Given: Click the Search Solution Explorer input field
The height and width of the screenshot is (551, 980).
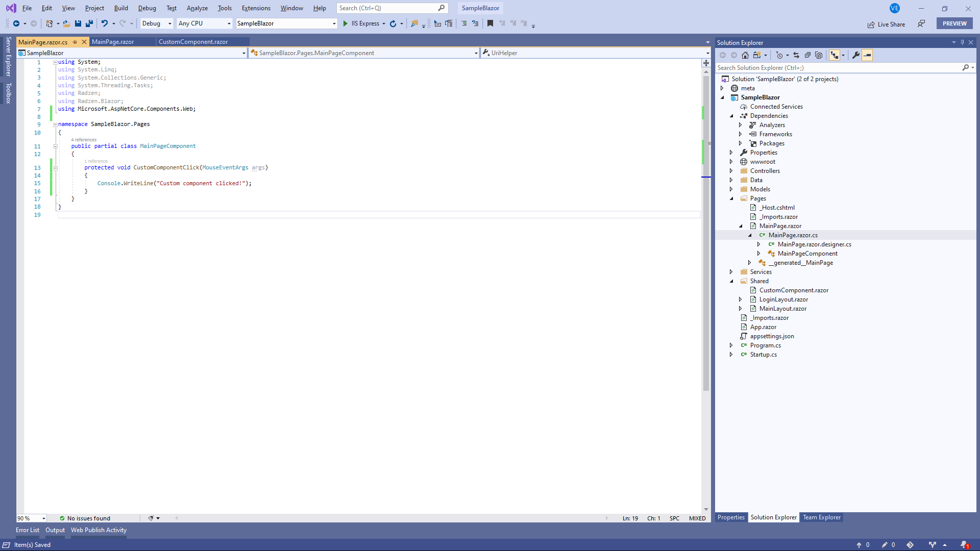Looking at the screenshot, I should (838, 68).
